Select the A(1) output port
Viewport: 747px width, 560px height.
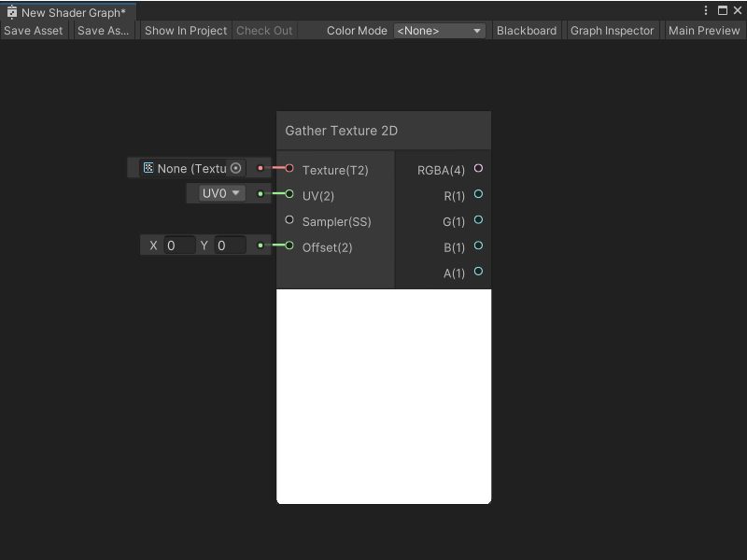coord(477,273)
